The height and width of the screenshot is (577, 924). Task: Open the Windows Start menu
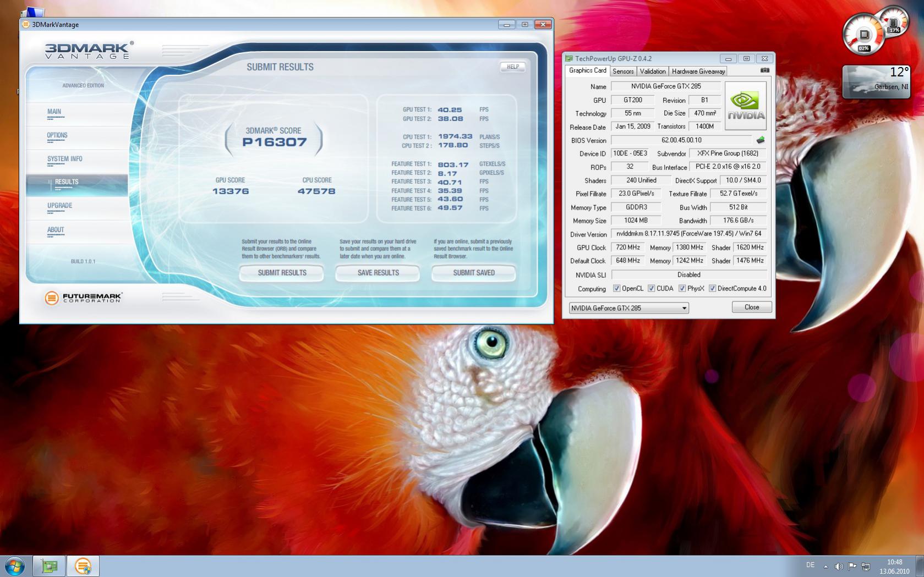14,566
